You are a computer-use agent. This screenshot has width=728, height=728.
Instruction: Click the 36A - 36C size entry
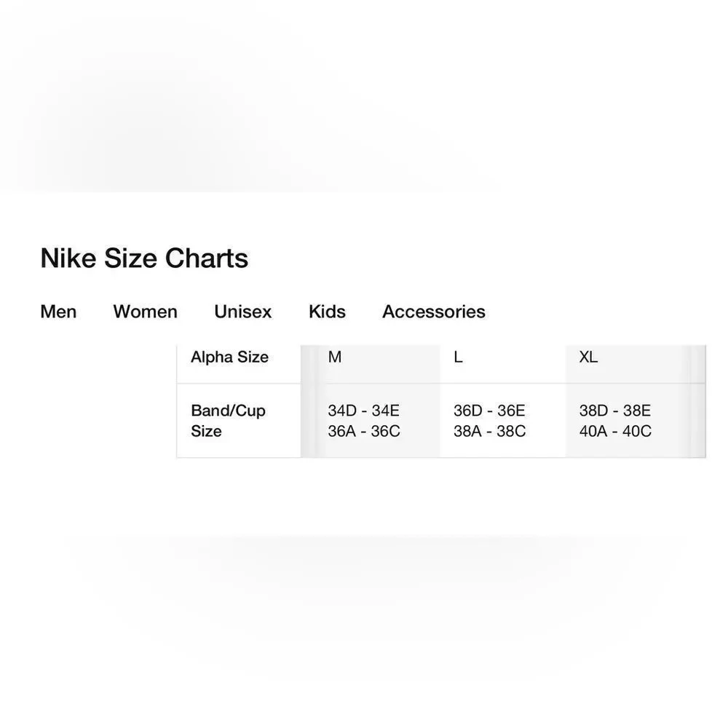point(364,431)
